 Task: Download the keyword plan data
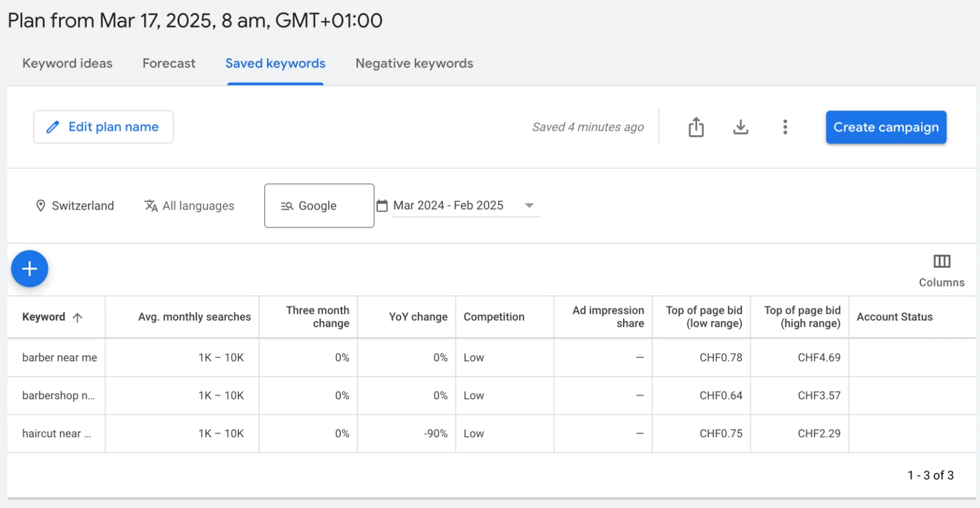(740, 127)
